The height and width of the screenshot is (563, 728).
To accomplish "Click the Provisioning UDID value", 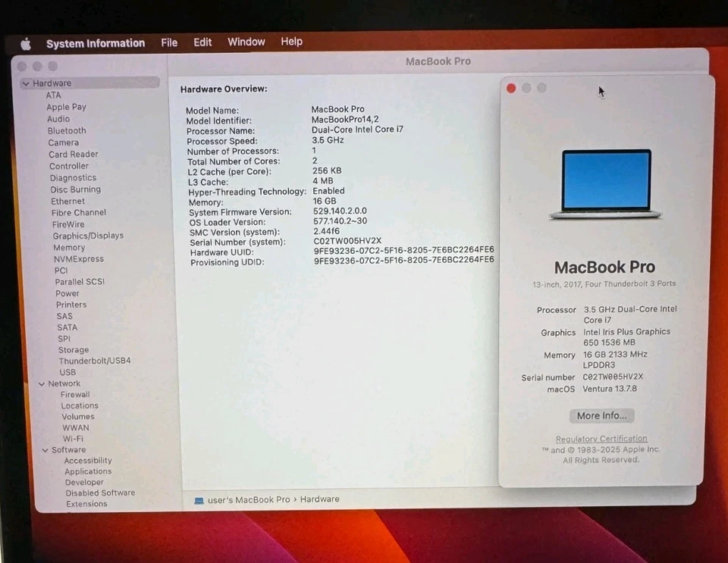I will tap(404, 260).
